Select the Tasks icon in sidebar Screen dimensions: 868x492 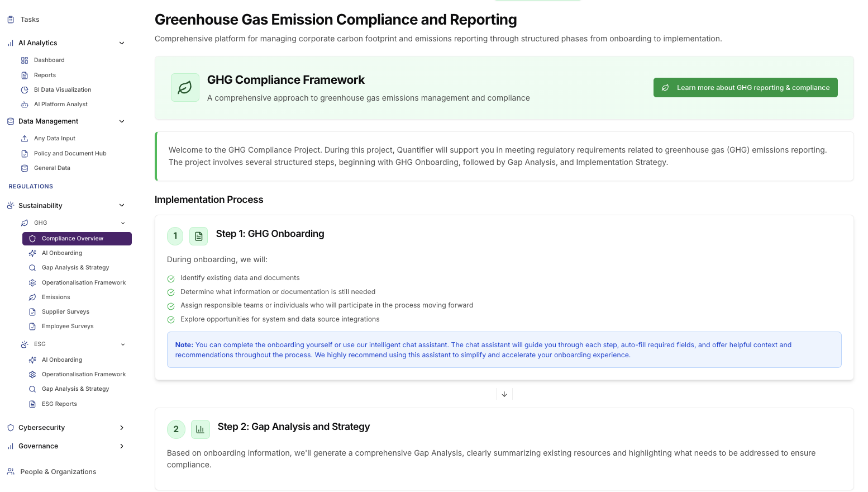(x=11, y=19)
